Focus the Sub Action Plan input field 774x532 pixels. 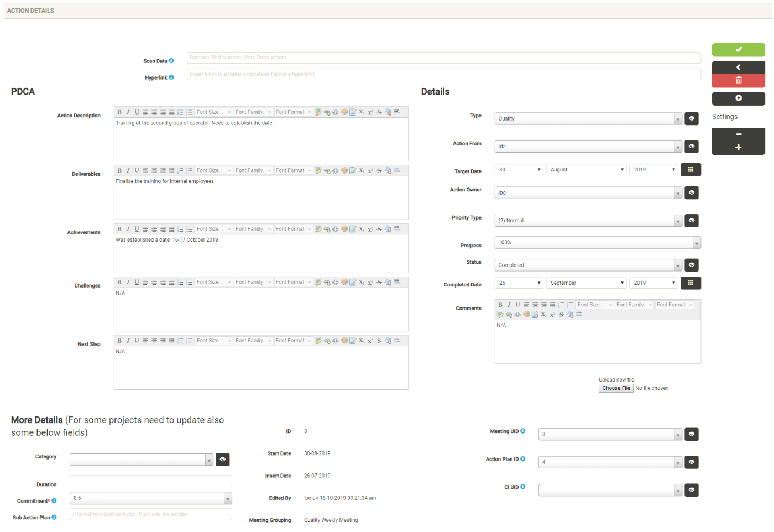click(x=151, y=514)
